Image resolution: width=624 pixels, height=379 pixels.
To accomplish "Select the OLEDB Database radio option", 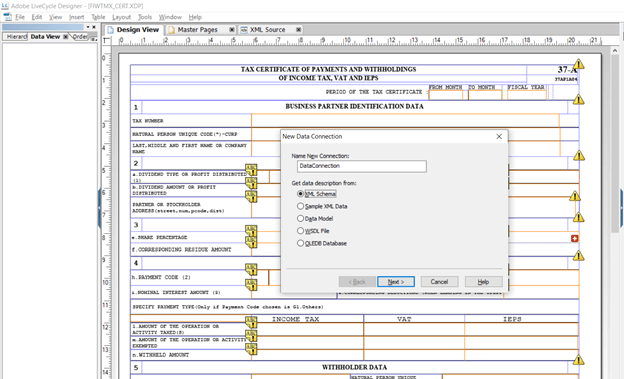I will [x=300, y=243].
